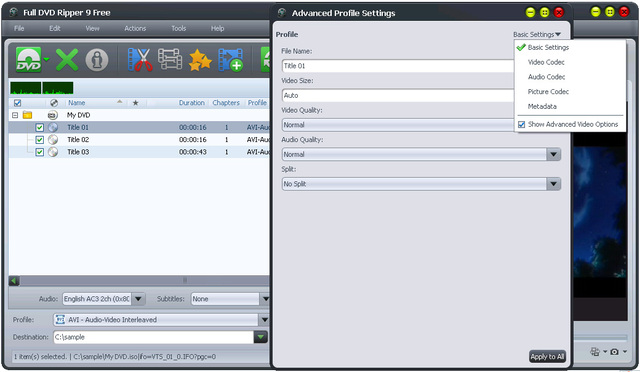Screen dimensions: 640x372
Task: Open the Video Quality Normal combo box
Action: (x=398, y=125)
